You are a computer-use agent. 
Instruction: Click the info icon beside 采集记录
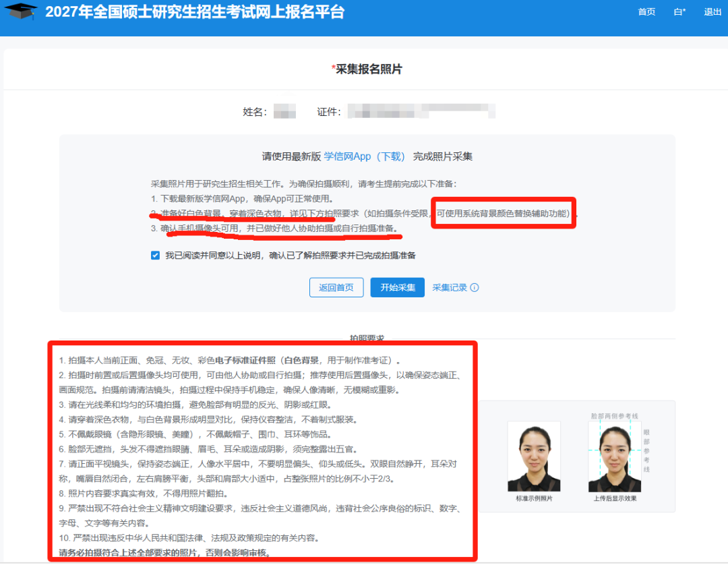tap(475, 288)
